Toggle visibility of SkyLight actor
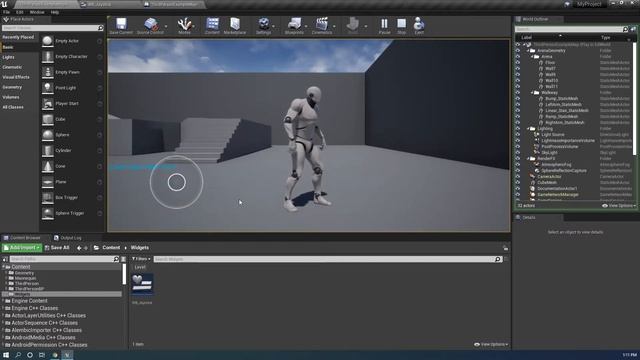This screenshot has width=640, height=360. pyautogui.click(x=518, y=152)
